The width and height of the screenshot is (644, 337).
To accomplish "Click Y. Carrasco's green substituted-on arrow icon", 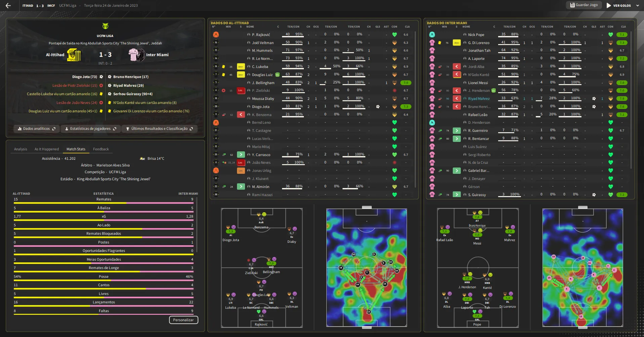I will coord(241,155).
